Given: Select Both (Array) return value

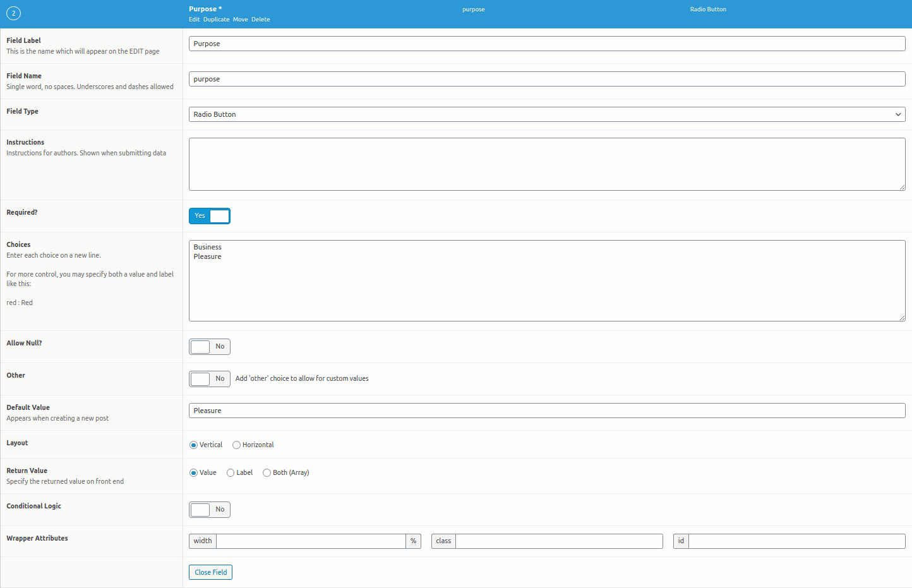Looking at the screenshot, I should click(x=267, y=472).
